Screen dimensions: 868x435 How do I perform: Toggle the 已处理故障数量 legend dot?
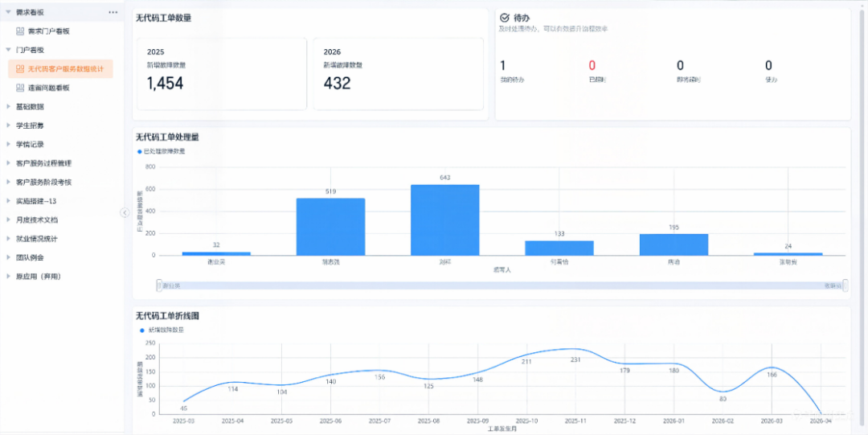[x=139, y=151]
